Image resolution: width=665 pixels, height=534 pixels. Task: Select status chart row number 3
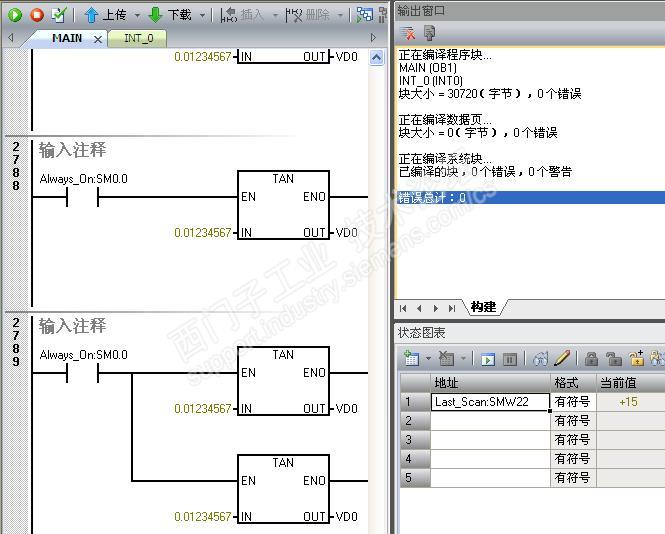click(x=415, y=440)
